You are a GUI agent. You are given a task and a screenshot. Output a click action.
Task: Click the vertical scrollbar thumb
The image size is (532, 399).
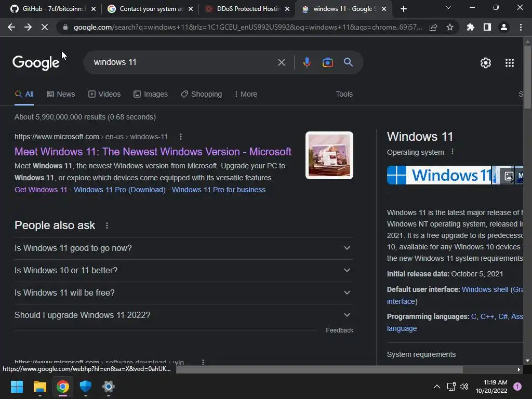[527, 77]
